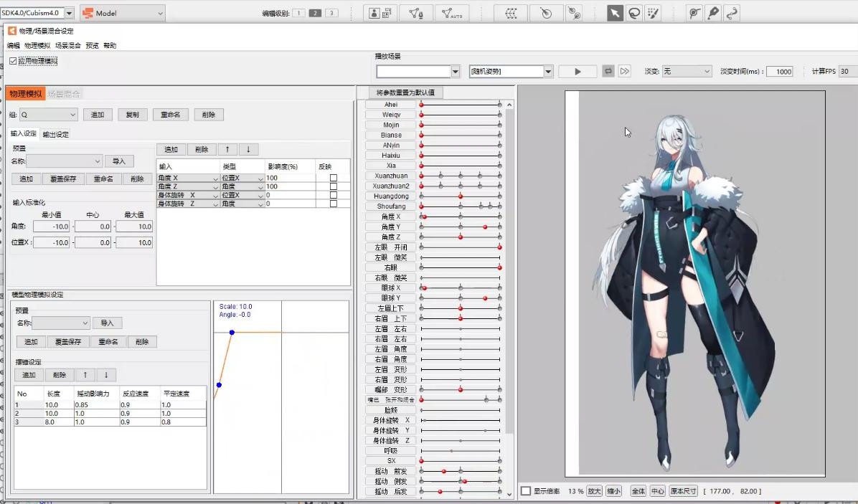
Task: Click the parameter list scroll-down arrow
Action: (x=509, y=494)
